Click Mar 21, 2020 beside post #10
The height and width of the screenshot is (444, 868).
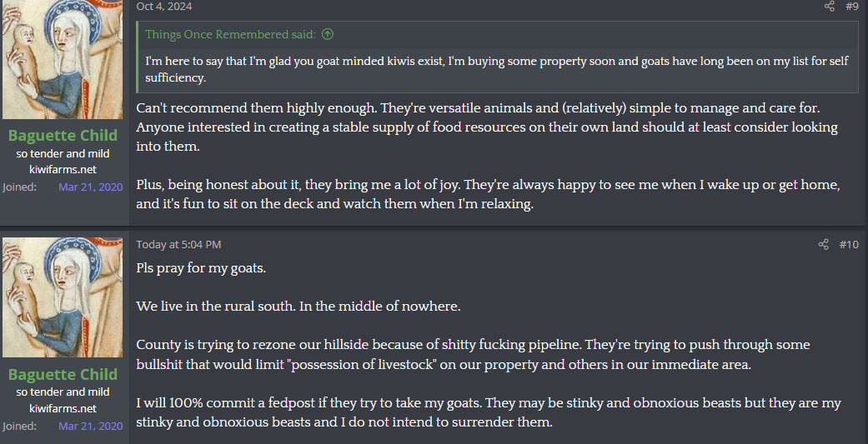pos(90,426)
